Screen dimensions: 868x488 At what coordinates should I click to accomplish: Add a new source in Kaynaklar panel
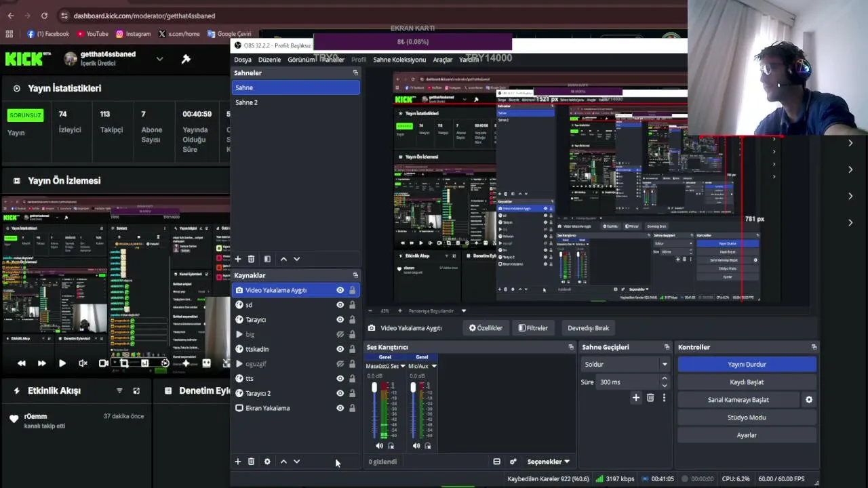pyautogui.click(x=237, y=462)
